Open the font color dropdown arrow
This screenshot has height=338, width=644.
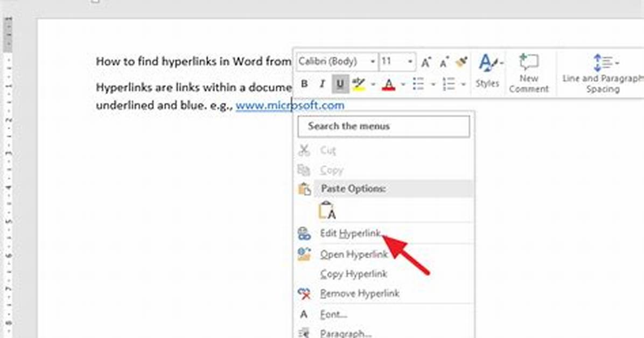coord(403,84)
